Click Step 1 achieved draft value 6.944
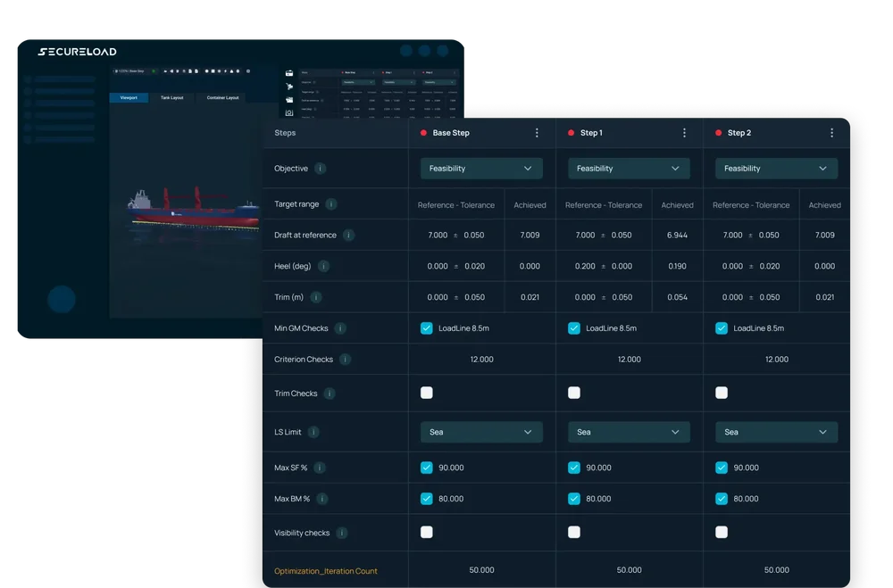Screen dimensions: 893x588 pos(677,235)
